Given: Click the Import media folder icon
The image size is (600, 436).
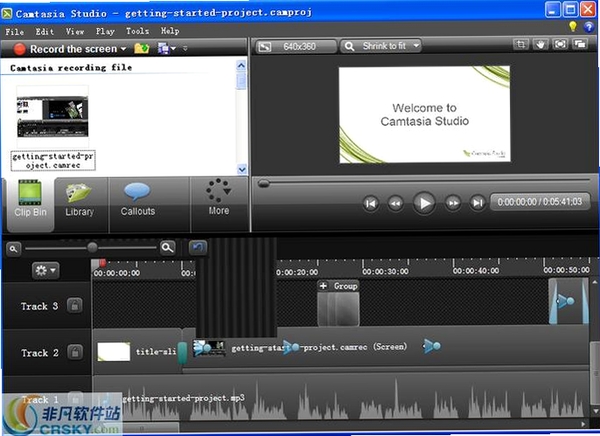Looking at the screenshot, I should click(141, 49).
